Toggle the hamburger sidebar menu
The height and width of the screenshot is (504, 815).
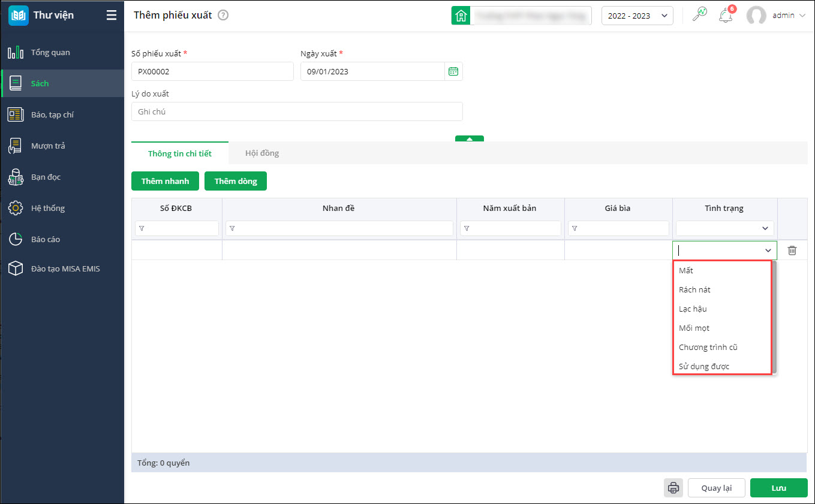click(112, 15)
